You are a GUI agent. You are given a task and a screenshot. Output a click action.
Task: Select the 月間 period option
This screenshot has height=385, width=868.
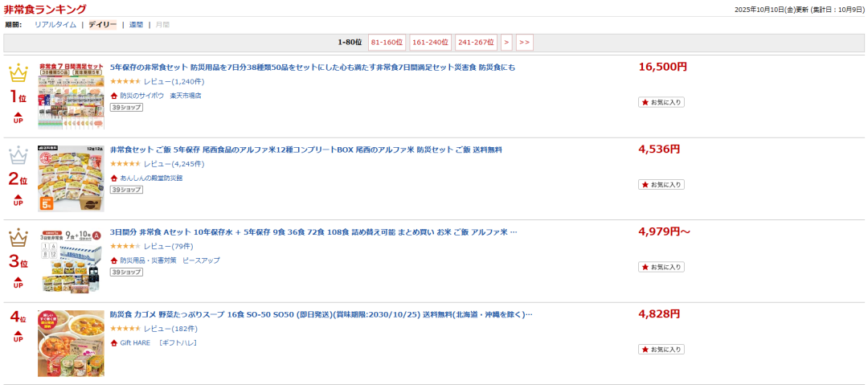pos(162,25)
